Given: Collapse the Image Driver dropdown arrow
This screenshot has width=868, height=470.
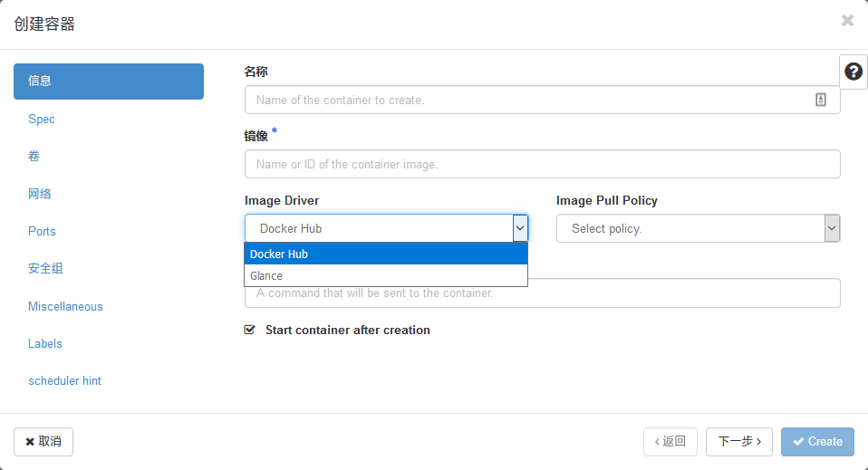Looking at the screenshot, I should click(520, 228).
